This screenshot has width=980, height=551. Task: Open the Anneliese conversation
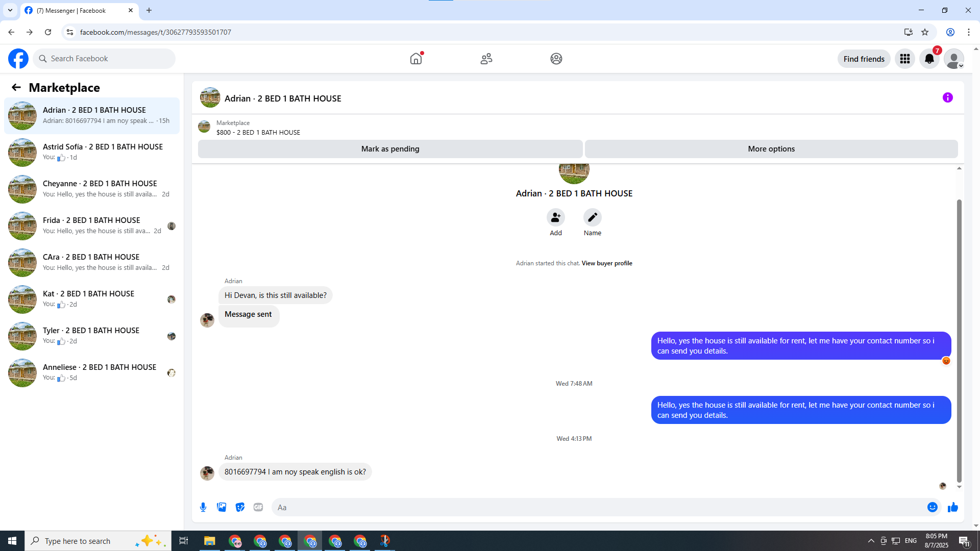click(x=92, y=373)
